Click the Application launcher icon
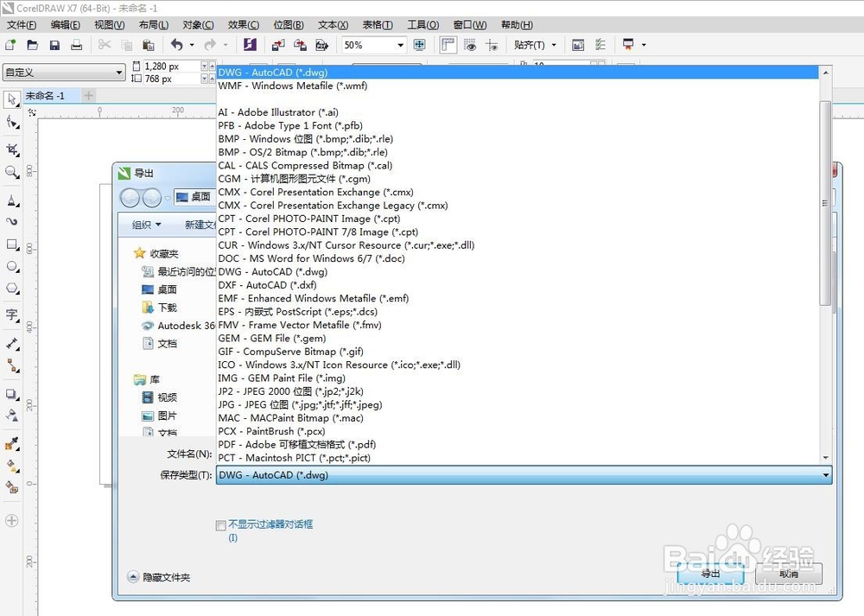Screen dimensions: 864x616 pyautogui.click(x=628, y=45)
